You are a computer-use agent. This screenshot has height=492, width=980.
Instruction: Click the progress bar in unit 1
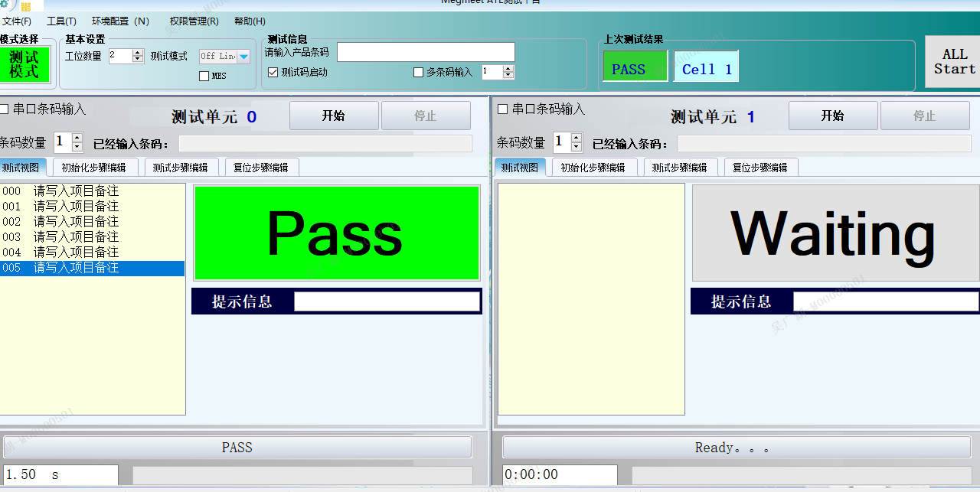[x=802, y=475]
